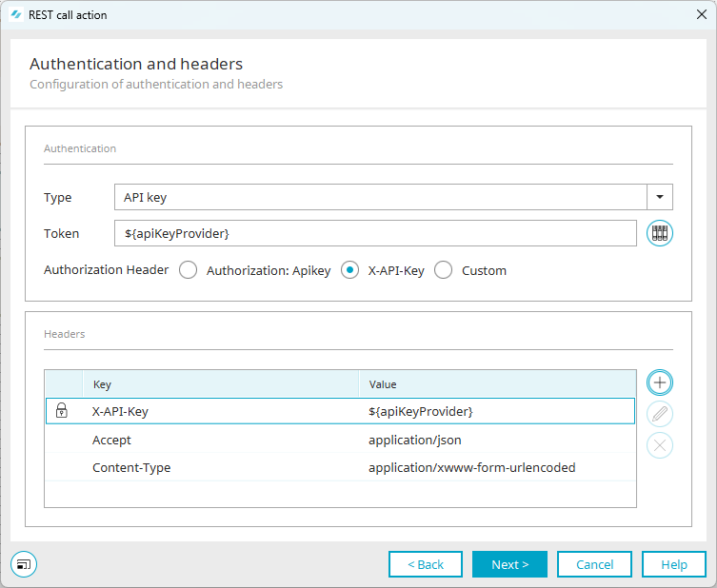Click the Next button

tap(509, 564)
